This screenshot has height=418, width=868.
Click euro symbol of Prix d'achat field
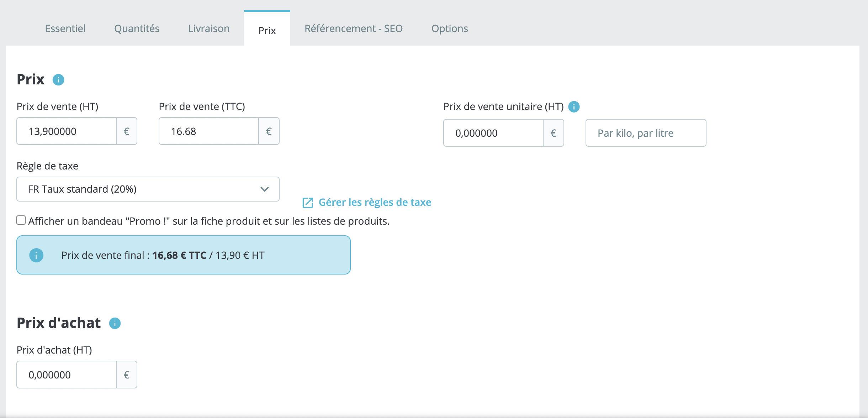(127, 375)
